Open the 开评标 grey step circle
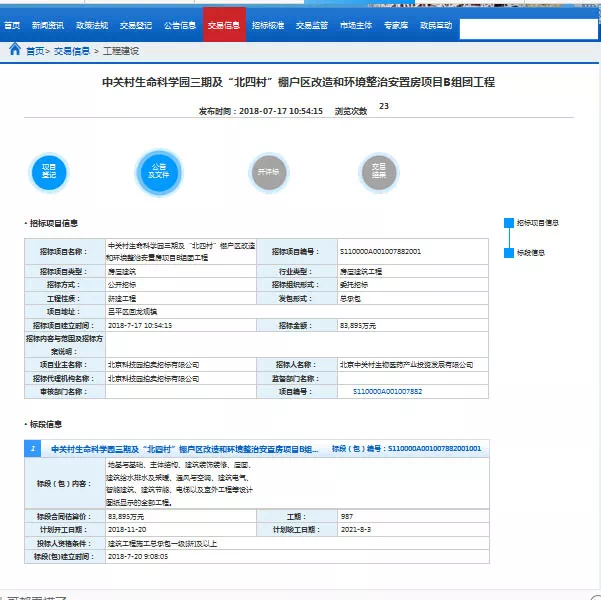The height and width of the screenshot is (600, 601). pyautogui.click(x=268, y=172)
